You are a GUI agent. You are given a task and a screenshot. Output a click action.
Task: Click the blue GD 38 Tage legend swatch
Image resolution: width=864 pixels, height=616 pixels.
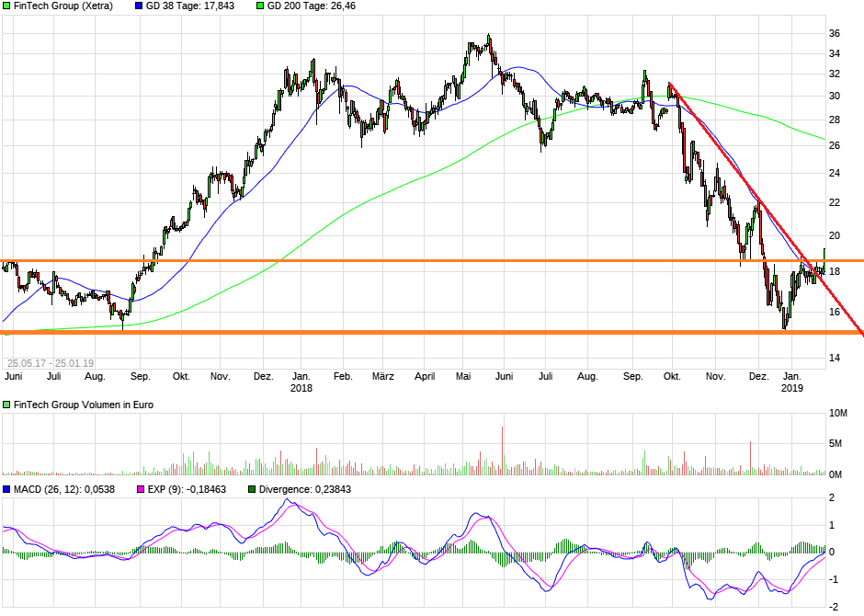(x=138, y=6)
